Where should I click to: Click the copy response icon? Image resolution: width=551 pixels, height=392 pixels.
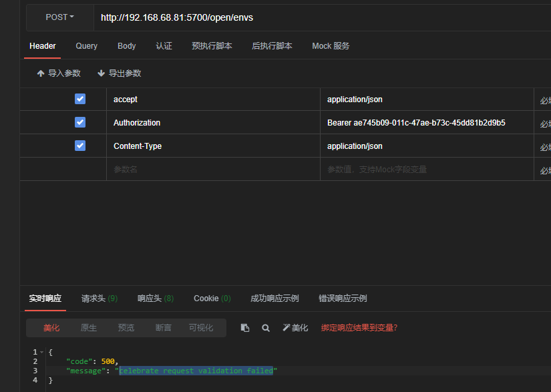tap(244, 327)
